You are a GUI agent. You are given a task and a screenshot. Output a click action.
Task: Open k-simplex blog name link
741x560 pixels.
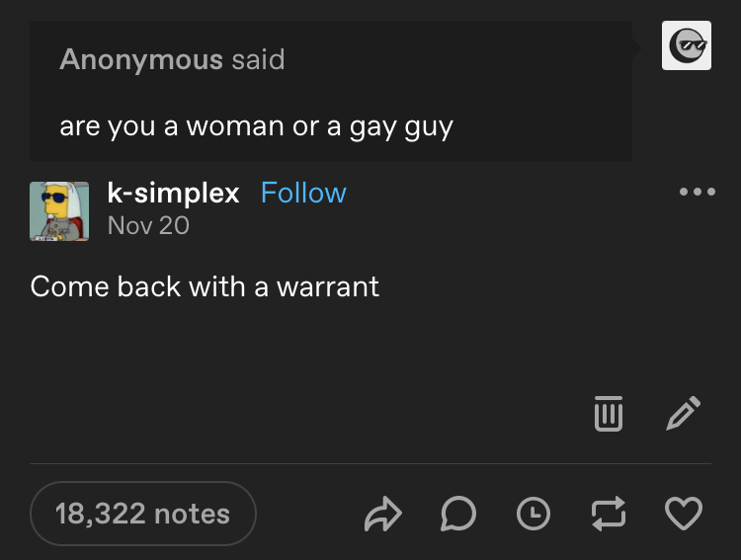[173, 193]
